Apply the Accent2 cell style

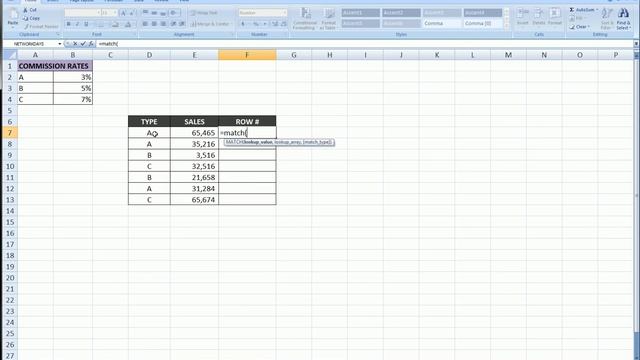(401, 13)
